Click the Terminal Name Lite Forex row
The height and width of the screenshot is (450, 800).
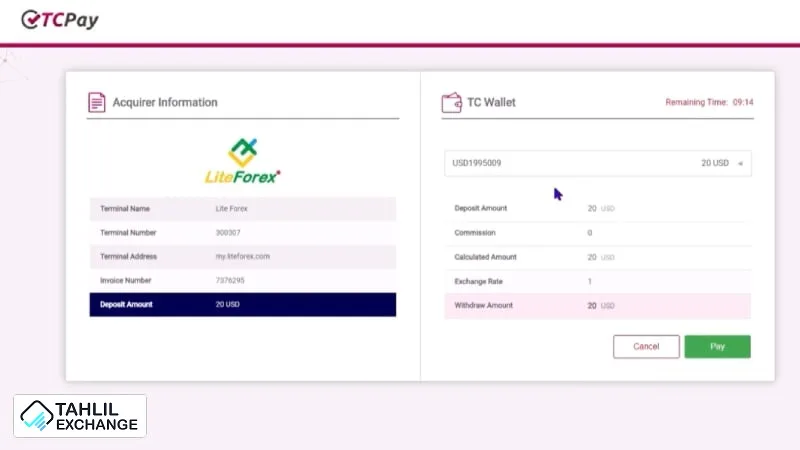pos(242,209)
